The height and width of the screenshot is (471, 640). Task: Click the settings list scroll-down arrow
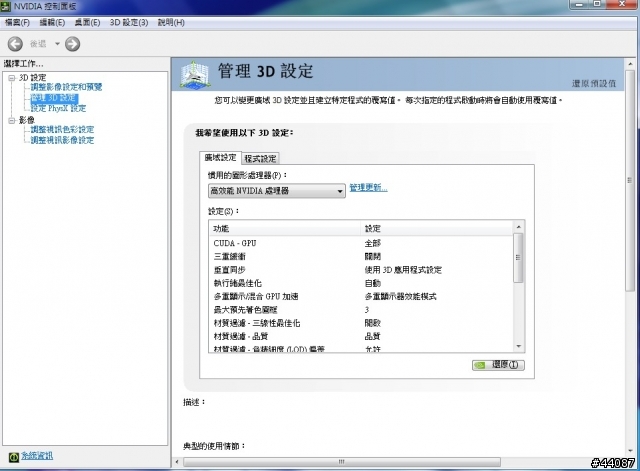pos(518,346)
